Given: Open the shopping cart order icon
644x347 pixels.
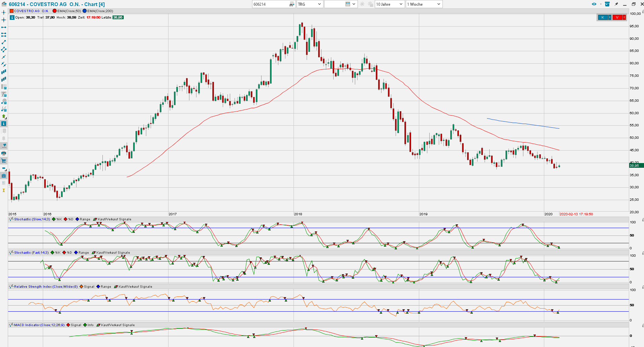Looking at the screenshot, I should point(4,161).
